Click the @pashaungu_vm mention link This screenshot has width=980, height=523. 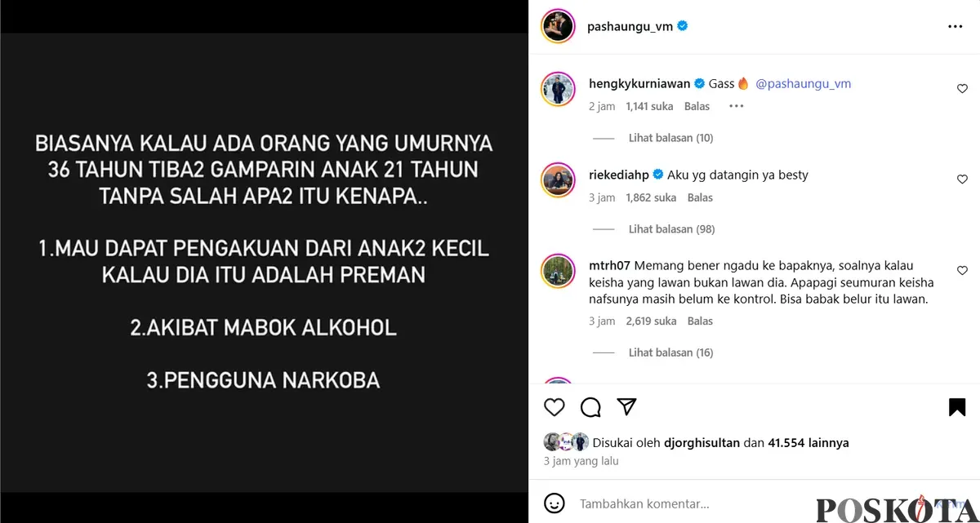804,83
